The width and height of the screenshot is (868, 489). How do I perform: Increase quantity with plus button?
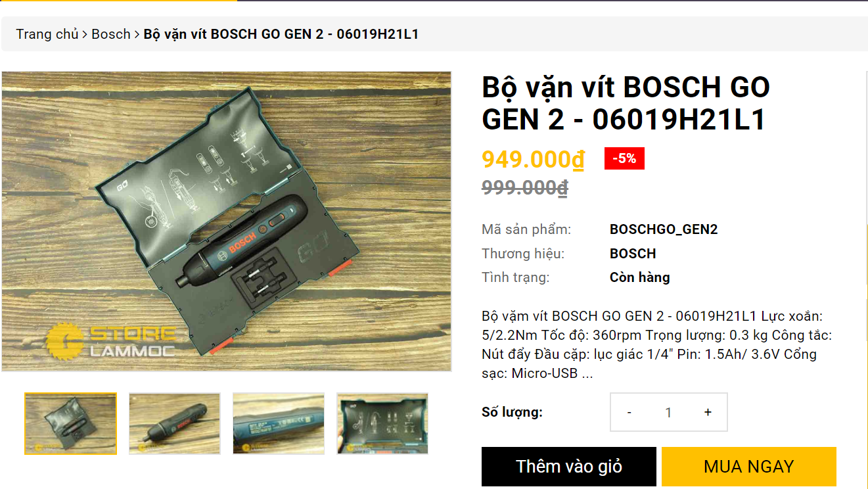[x=708, y=412]
